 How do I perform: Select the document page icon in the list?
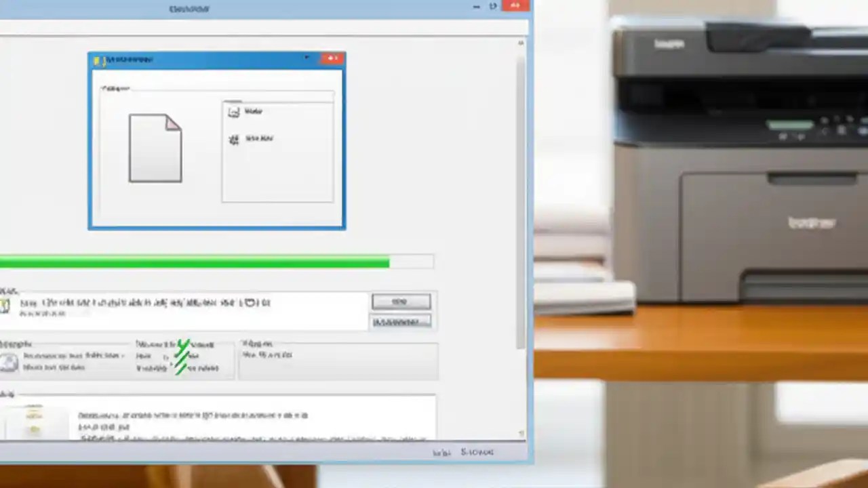(233, 111)
